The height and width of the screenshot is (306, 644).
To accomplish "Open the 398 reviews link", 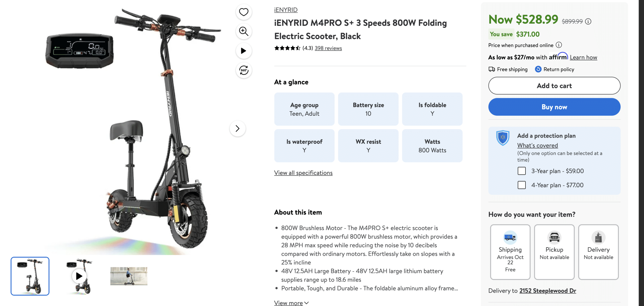I will [328, 48].
